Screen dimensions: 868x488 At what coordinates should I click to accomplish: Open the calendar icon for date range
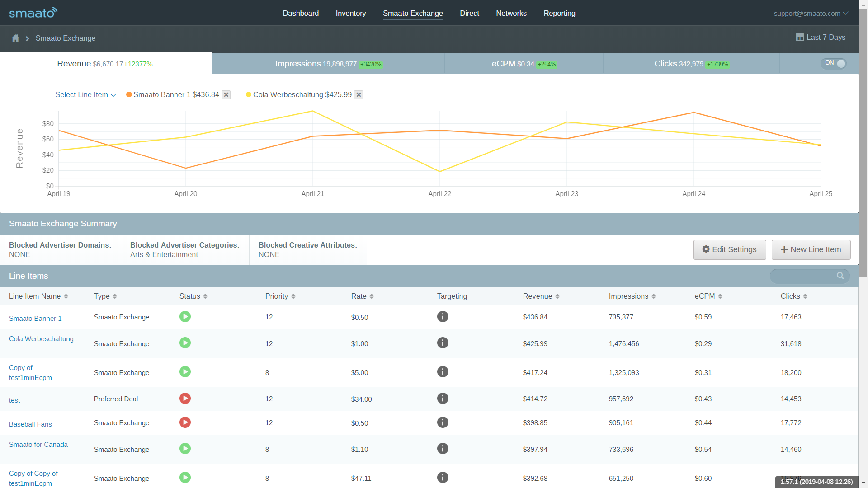800,37
